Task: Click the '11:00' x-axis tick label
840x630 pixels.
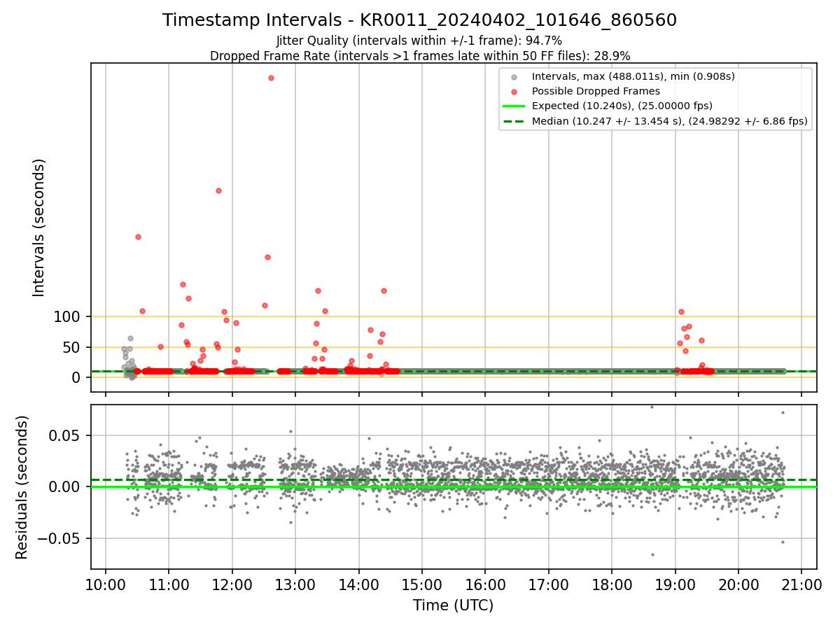Action: click(169, 584)
